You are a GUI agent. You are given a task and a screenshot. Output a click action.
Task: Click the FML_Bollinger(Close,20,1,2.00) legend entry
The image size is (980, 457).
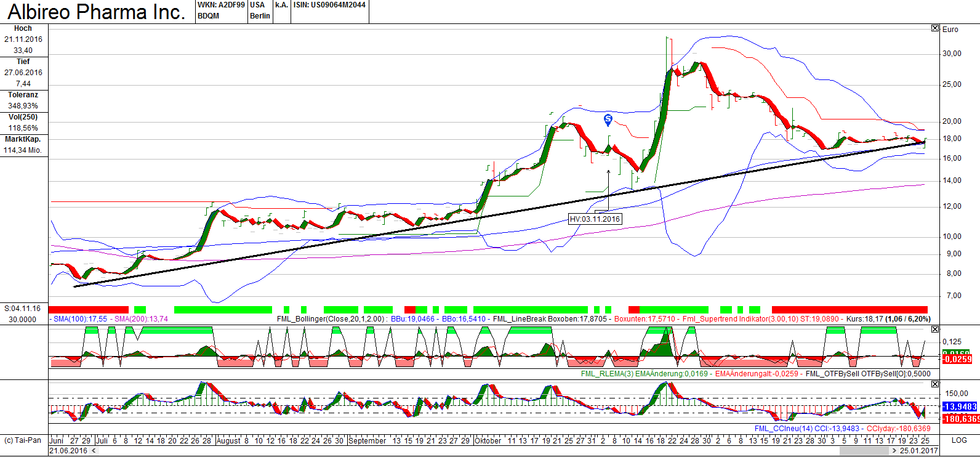pyautogui.click(x=332, y=319)
